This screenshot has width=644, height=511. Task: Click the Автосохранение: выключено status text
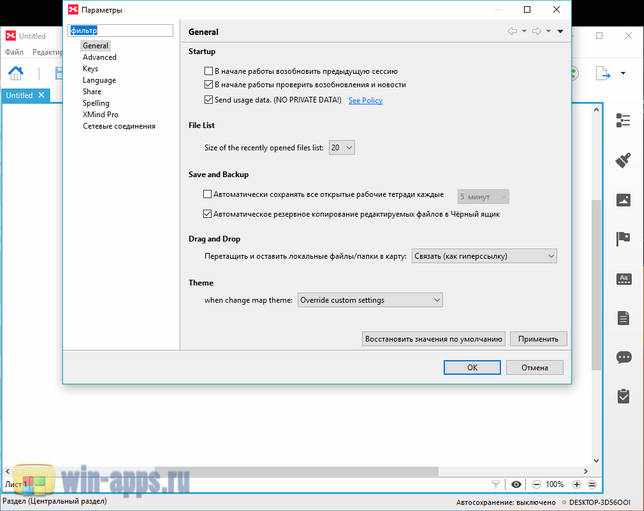506,502
